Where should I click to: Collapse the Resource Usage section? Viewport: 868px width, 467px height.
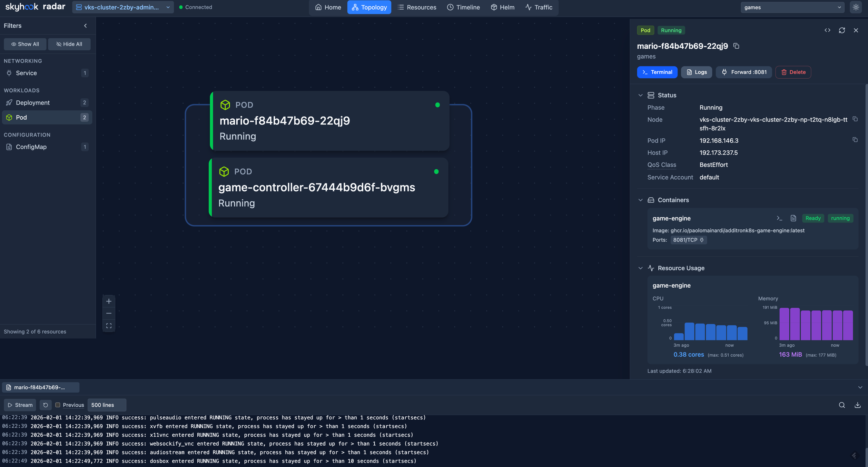pyautogui.click(x=640, y=268)
